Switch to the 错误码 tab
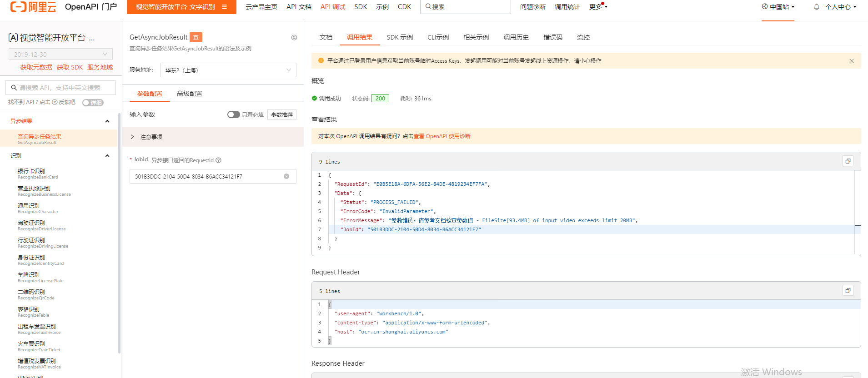Viewport: 868px width, 378px height. pyautogui.click(x=553, y=37)
